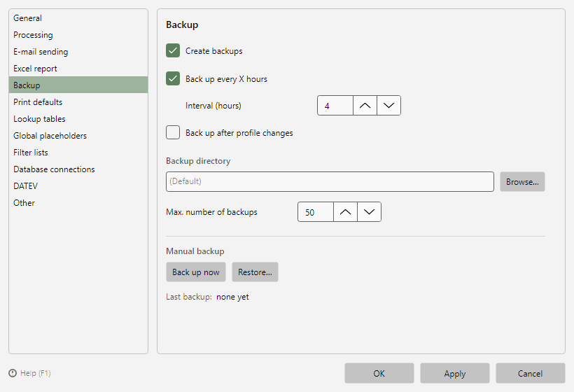This screenshot has height=392, width=574.
Task: Click the Interval hours number field
Action: (x=335, y=106)
